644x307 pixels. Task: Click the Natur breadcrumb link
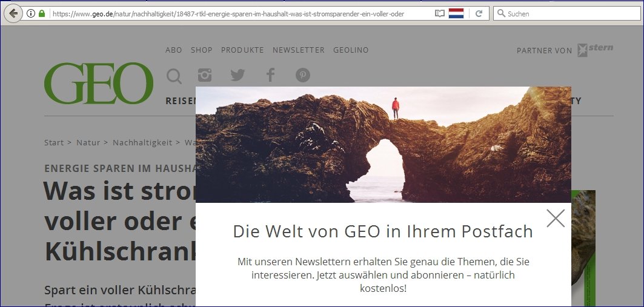tap(88, 142)
